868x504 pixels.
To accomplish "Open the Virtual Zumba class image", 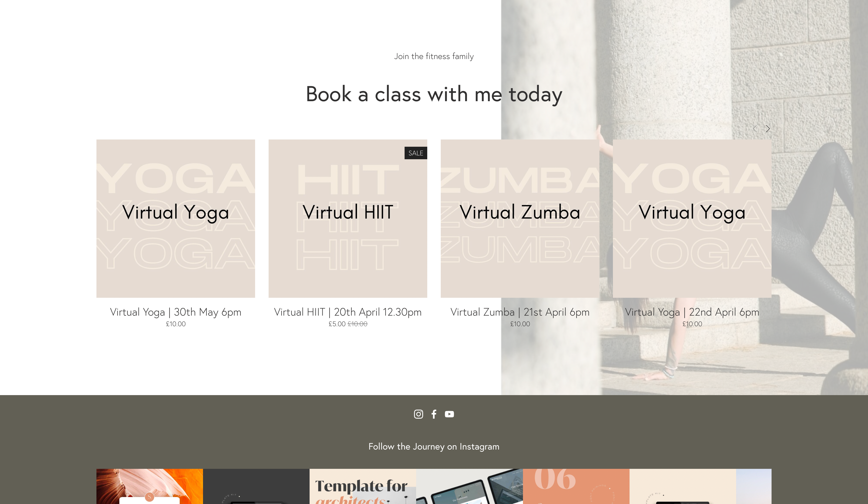I will point(520,219).
